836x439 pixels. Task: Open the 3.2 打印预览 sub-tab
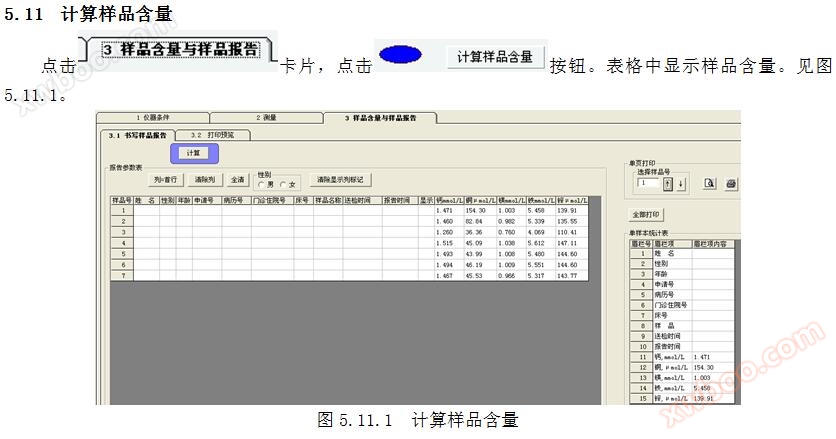tap(211, 134)
